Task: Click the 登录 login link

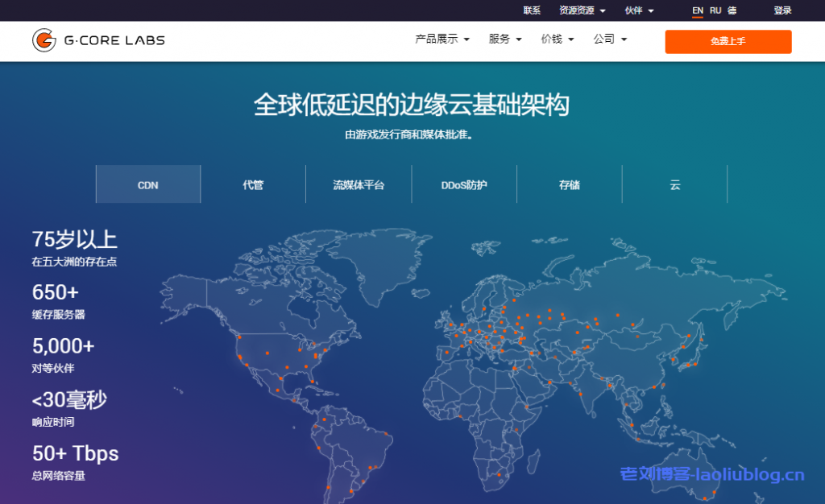Action: [x=782, y=10]
